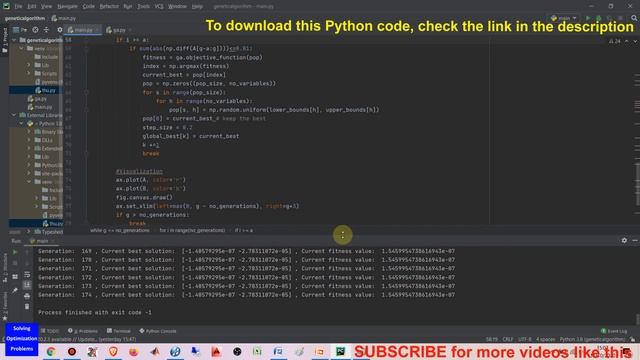
Task: Click the green Run button in top toolbar
Action: (588, 18)
